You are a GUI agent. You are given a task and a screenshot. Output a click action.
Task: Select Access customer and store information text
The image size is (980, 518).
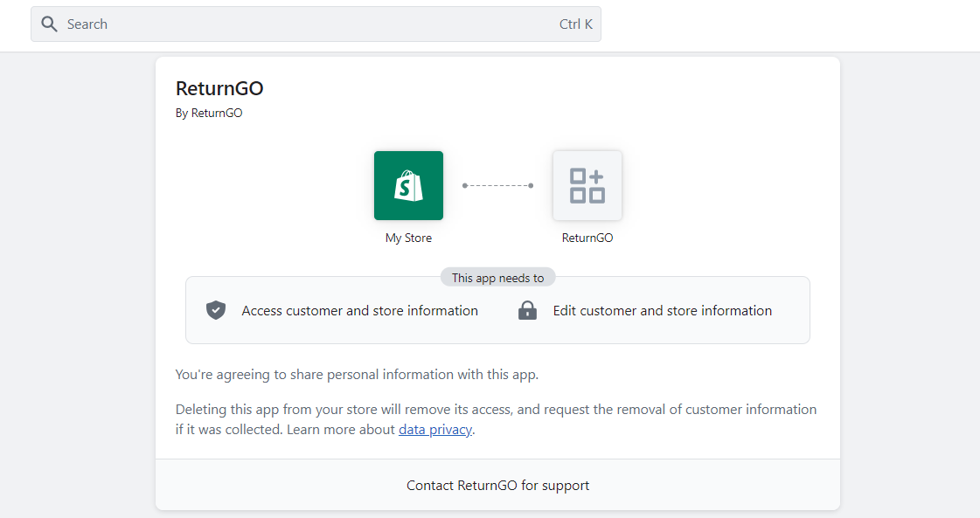click(x=360, y=311)
